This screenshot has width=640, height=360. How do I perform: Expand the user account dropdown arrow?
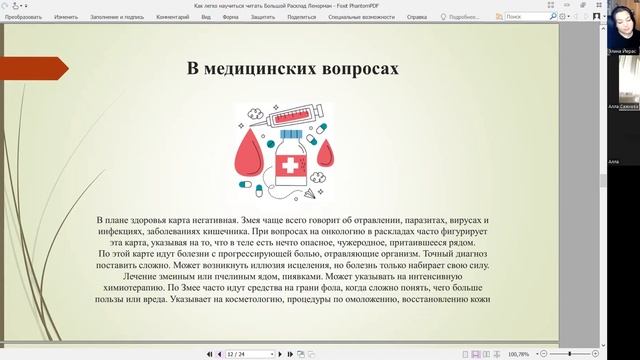point(603,17)
